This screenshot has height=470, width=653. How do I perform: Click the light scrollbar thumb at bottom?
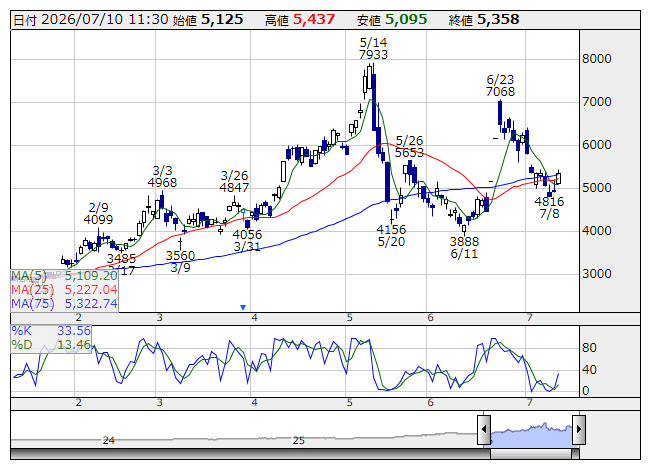coord(531,454)
